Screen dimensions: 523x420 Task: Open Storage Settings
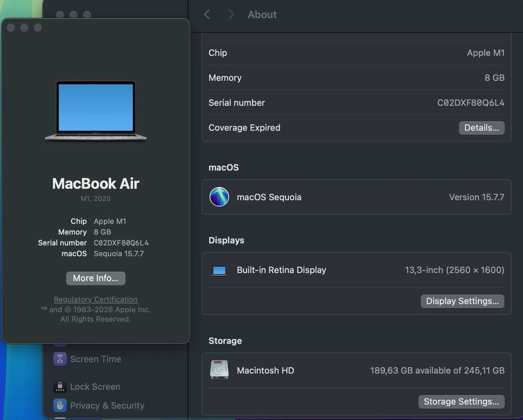tap(461, 401)
